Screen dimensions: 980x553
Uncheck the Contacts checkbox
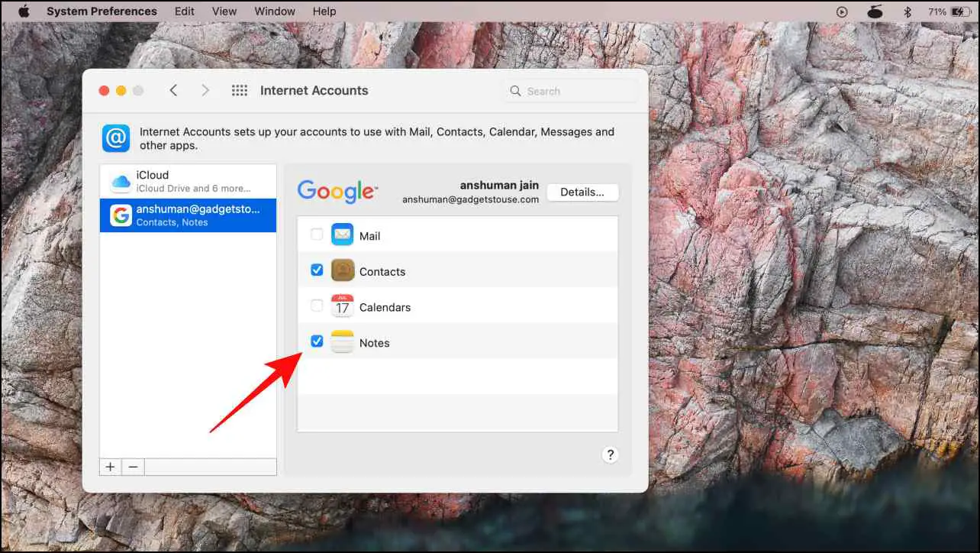click(x=317, y=270)
